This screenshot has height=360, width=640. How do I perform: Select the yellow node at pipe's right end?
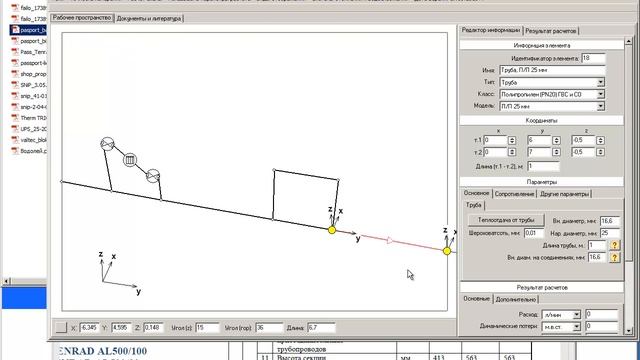point(447,251)
